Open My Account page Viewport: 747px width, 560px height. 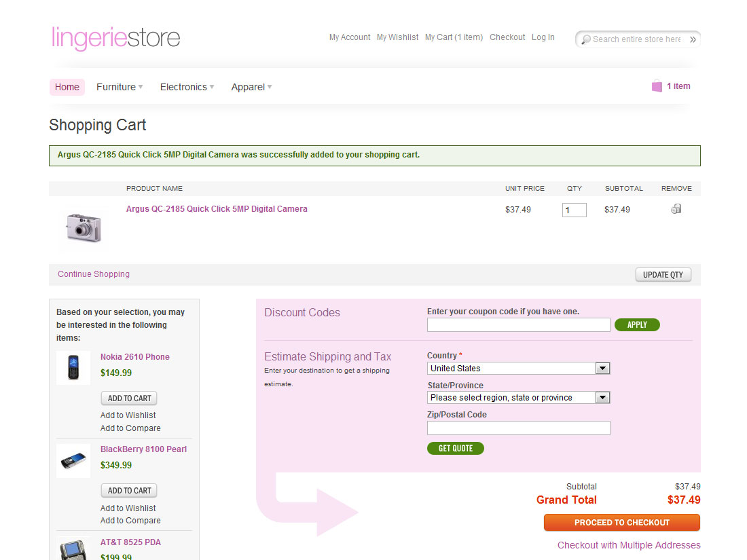[x=350, y=37]
